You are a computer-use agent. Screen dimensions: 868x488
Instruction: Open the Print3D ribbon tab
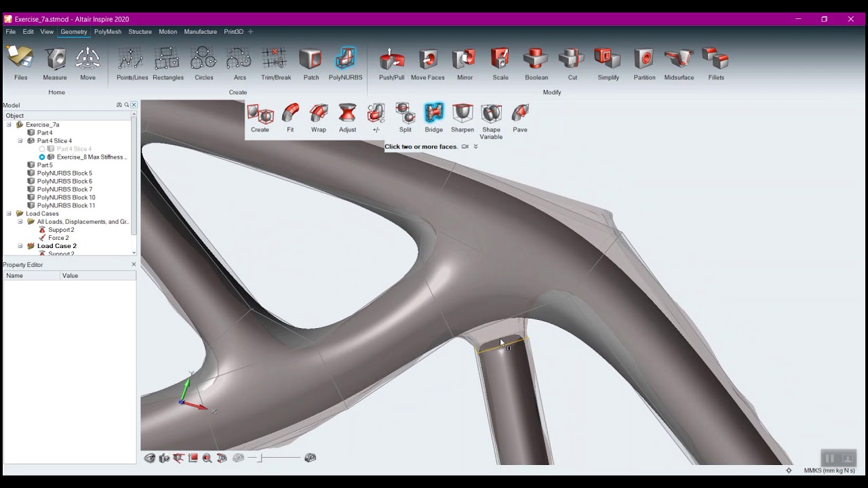coord(233,32)
